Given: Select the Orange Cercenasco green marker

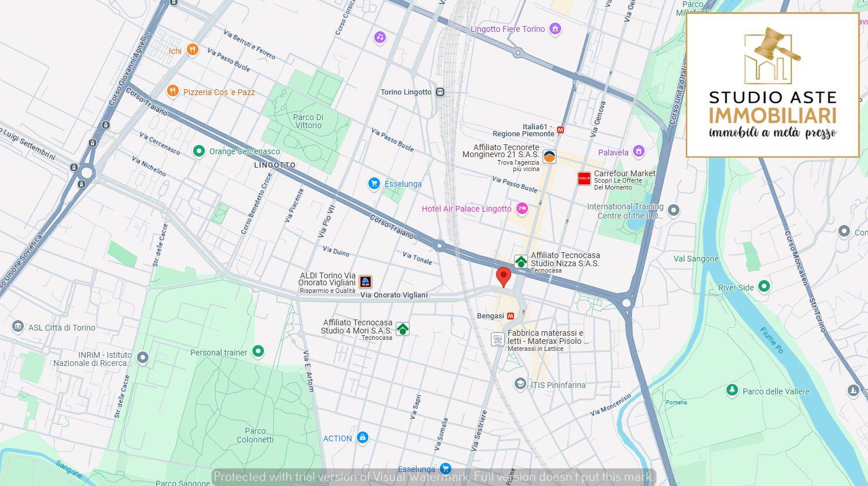Looking at the screenshot, I should [x=199, y=151].
